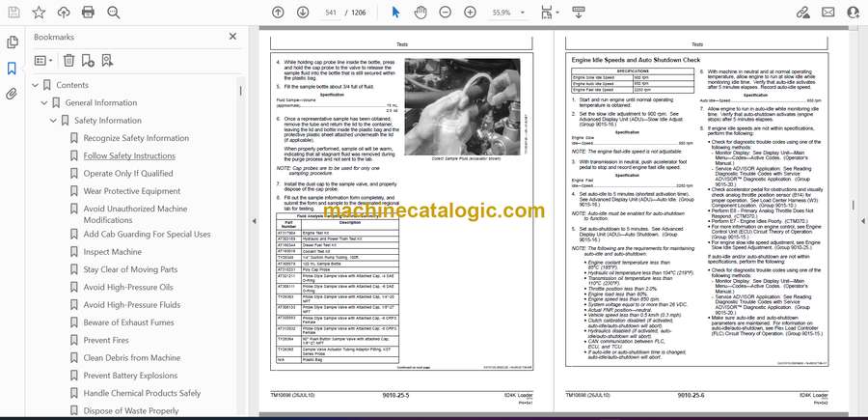Go to next page arrow
This screenshot has height=420, width=868.
(303, 13)
